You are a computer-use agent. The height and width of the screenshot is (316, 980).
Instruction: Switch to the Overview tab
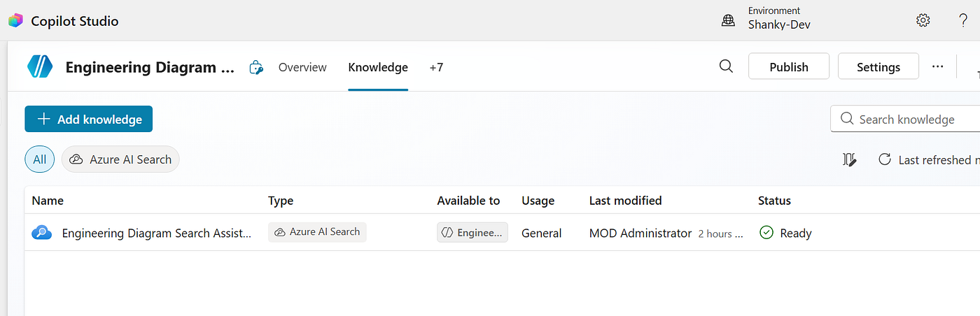point(302,67)
